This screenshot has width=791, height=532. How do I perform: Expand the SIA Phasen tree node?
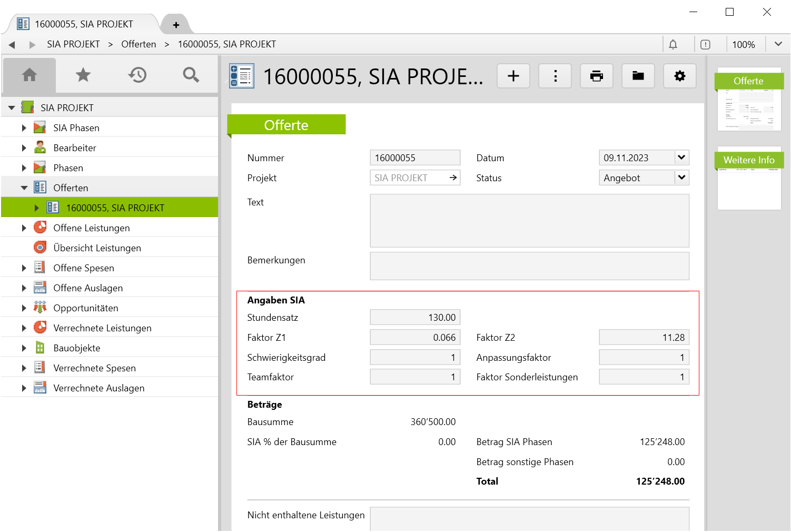point(24,128)
